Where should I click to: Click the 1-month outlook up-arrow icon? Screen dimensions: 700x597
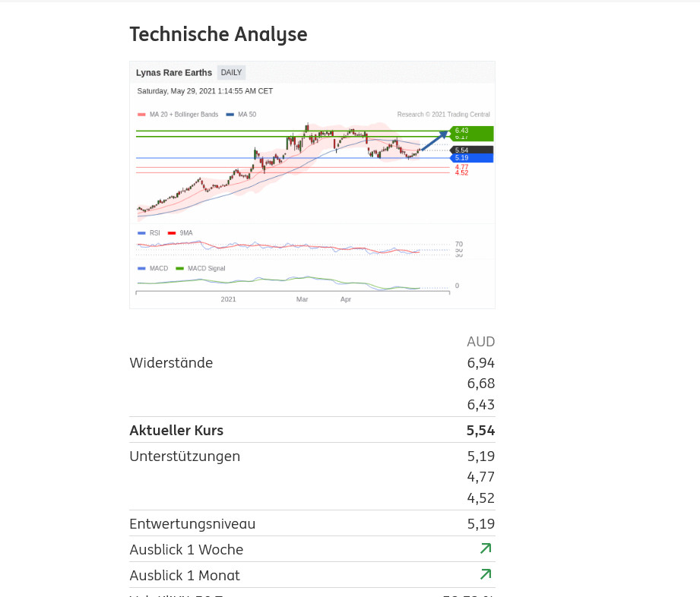pyautogui.click(x=486, y=574)
